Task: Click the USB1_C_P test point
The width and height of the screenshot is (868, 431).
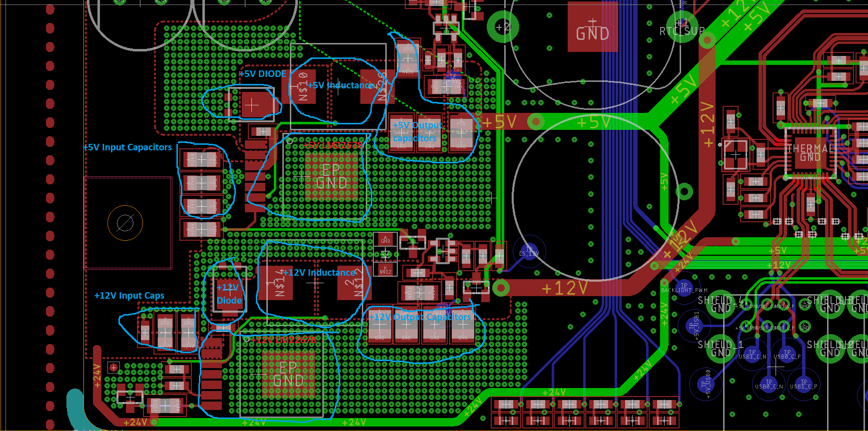Action: point(804,384)
